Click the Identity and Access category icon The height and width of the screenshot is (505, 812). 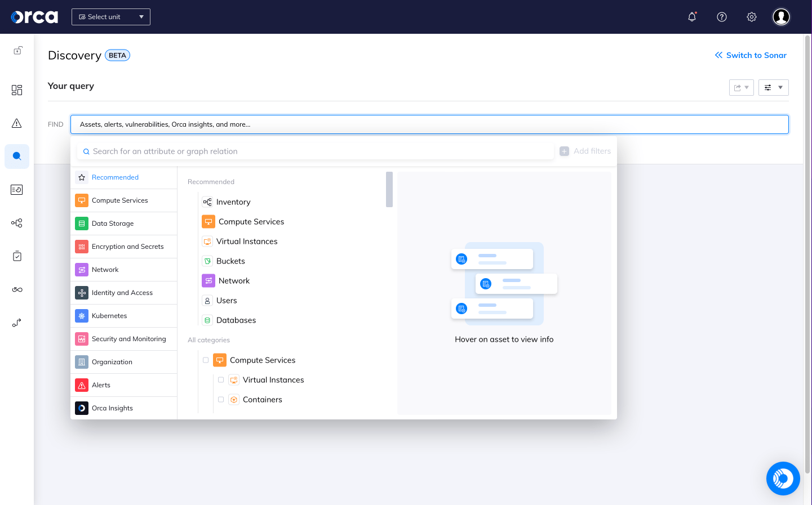82,293
